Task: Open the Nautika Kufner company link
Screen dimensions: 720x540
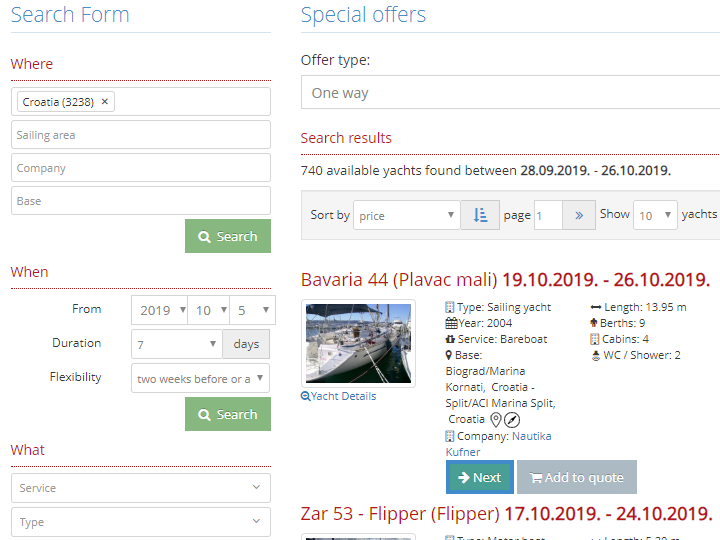Action: click(498, 444)
